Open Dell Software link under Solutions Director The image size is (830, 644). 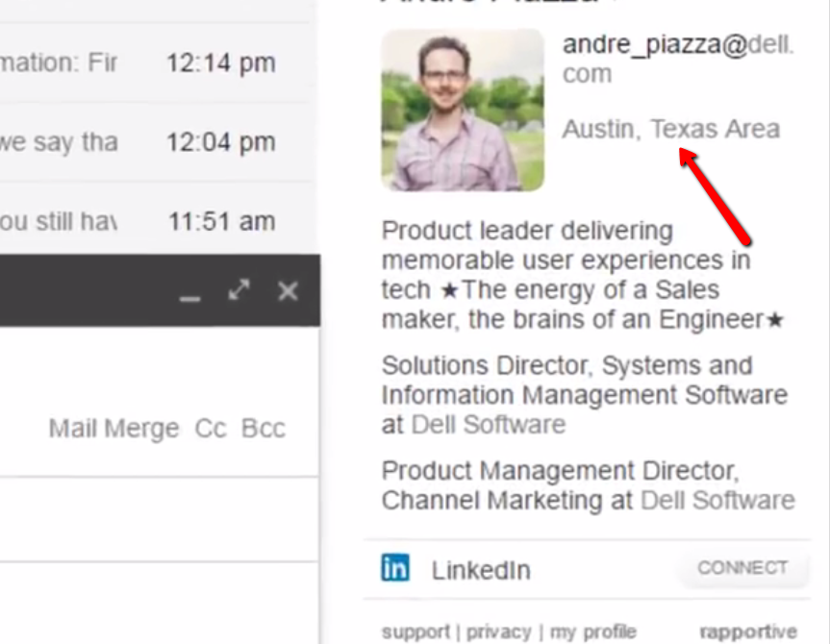click(x=488, y=424)
